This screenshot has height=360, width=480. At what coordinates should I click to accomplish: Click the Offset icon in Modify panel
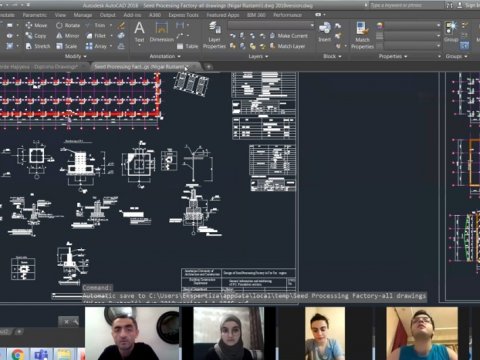121,46
